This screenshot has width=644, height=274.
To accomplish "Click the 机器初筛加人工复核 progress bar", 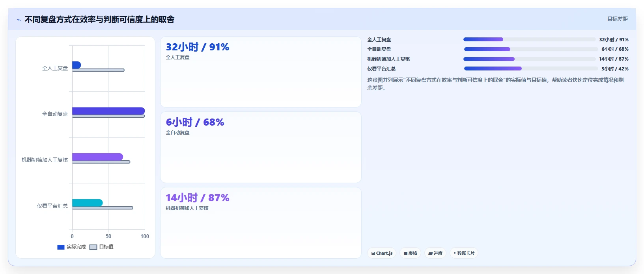I will click(x=529, y=59).
